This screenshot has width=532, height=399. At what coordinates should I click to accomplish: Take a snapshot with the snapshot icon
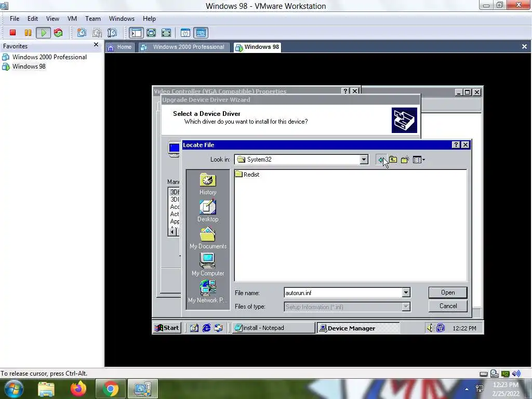[82, 33]
